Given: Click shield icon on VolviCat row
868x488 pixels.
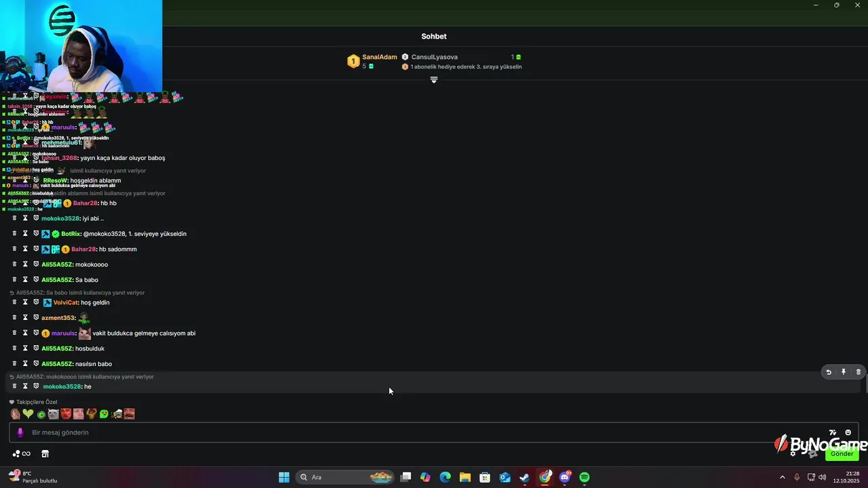Looking at the screenshot, I should click(36, 302).
